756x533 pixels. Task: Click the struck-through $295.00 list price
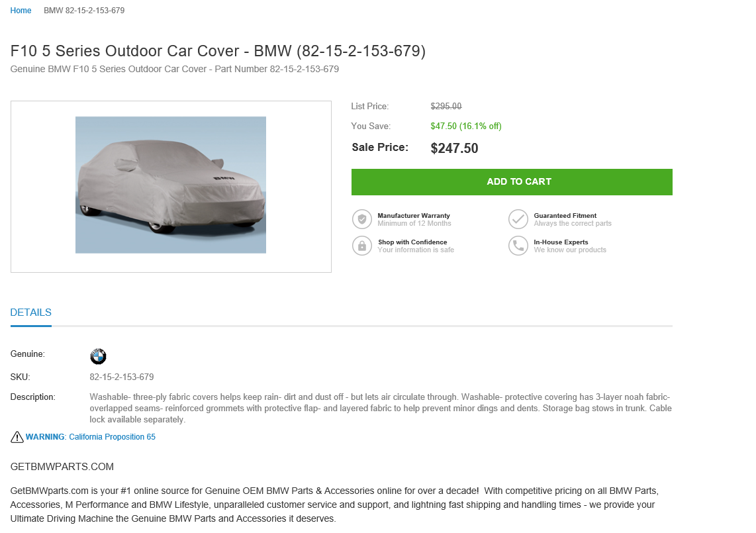click(446, 106)
